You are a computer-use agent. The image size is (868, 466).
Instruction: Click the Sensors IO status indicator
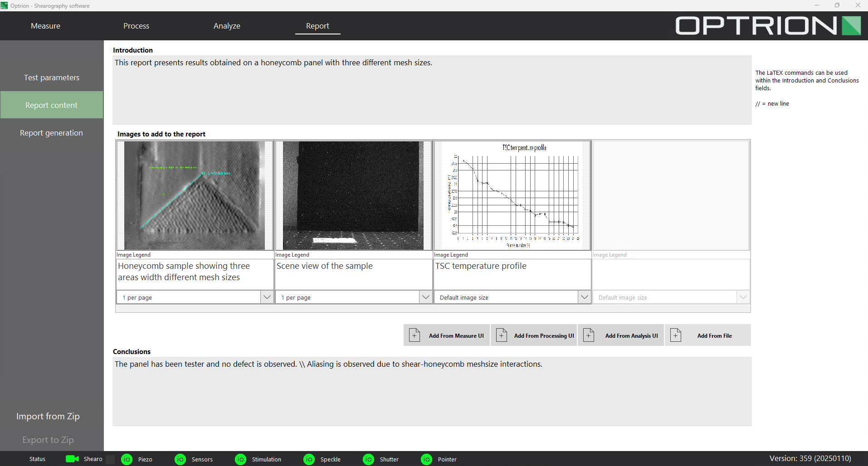(180, 459)
